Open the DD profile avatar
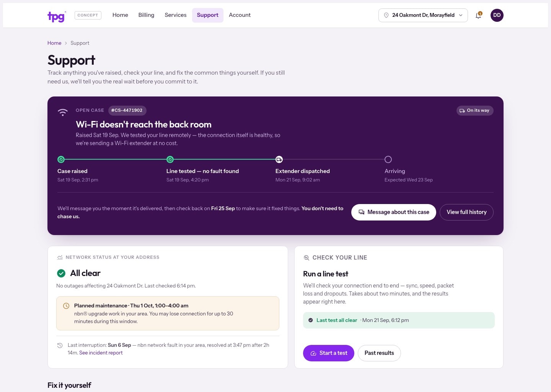This screenshot has height=392, width=551. pyautogui.click(x=497, y=15)
